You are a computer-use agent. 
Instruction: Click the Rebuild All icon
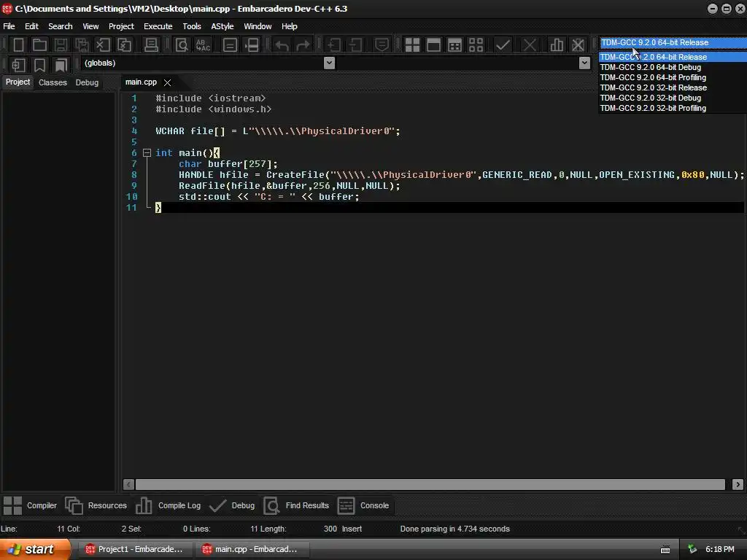pyautogui.click(x=476, y=45)
